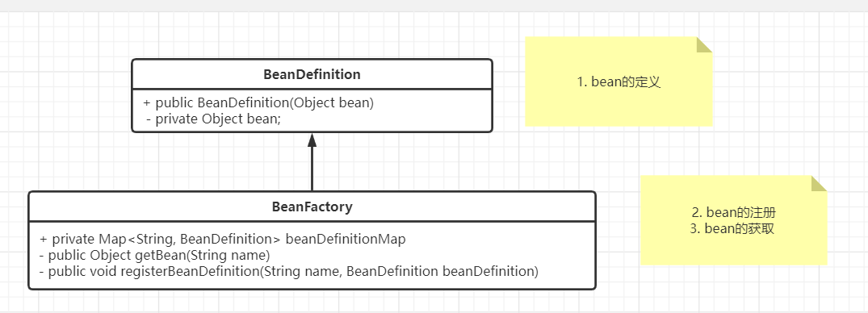
Task: Click the BeanFactory class title
Action: 312,207
